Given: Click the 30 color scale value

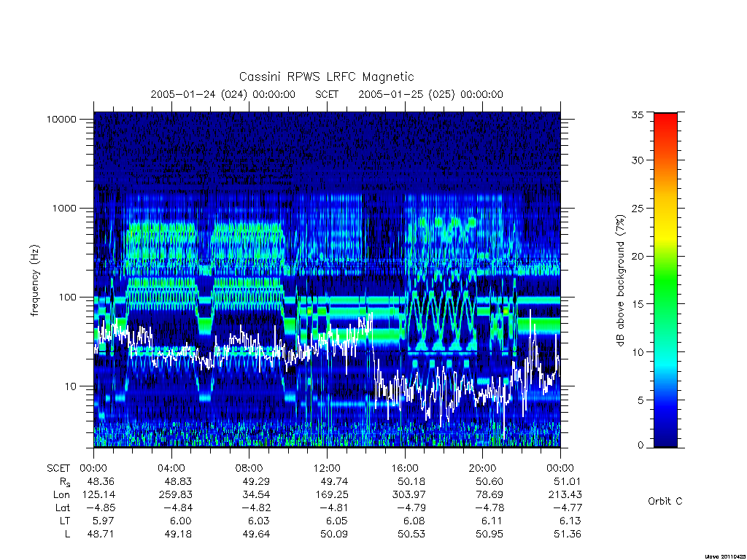Looking at the screenshot, I should [x=638, y=160].
